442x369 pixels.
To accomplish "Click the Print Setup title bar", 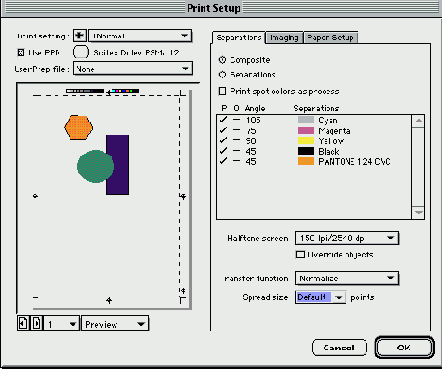I will point(221,8).
